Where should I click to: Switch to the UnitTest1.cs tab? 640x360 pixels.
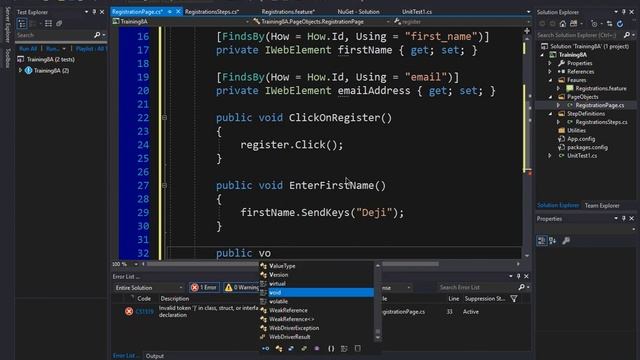pyautogui.click(x=417, y=12)
